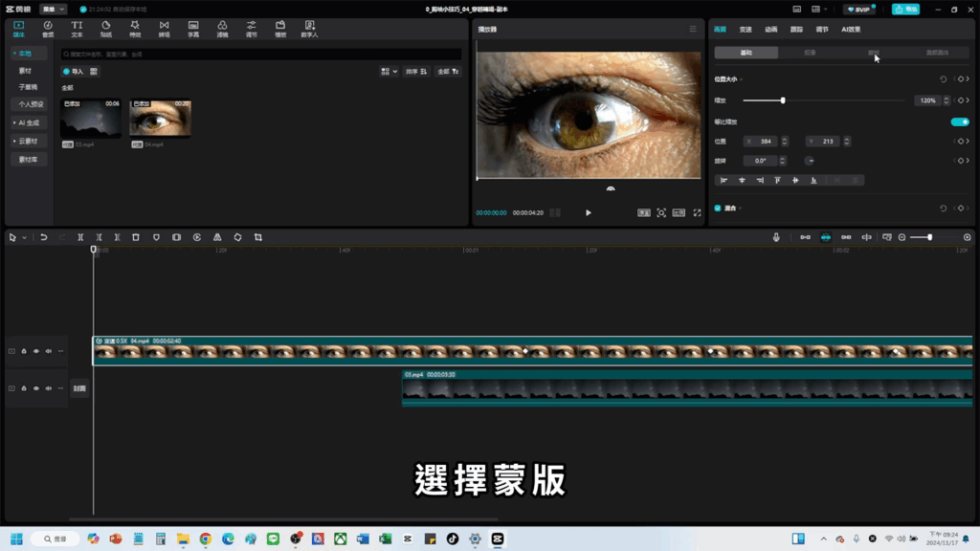Viewport: 980px width, 551px height.
Task: Open the 模板 templates panel icon
Action: coord(280,29)
